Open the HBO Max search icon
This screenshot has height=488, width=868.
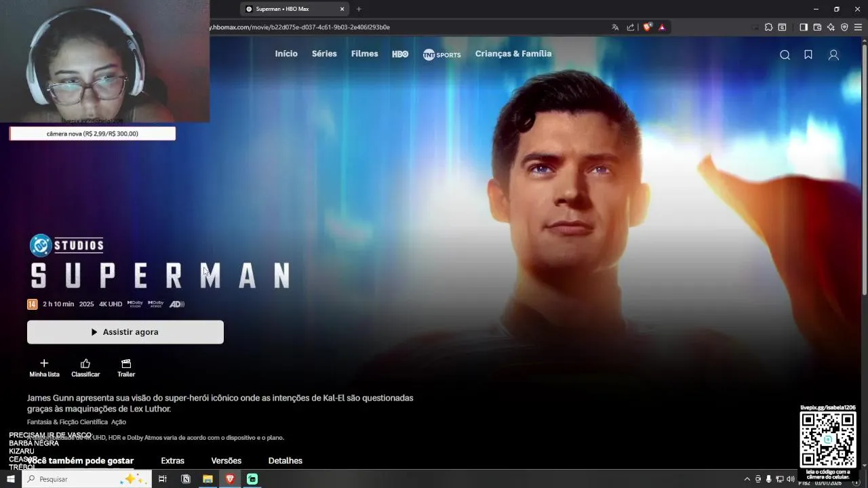pos(785,55)
